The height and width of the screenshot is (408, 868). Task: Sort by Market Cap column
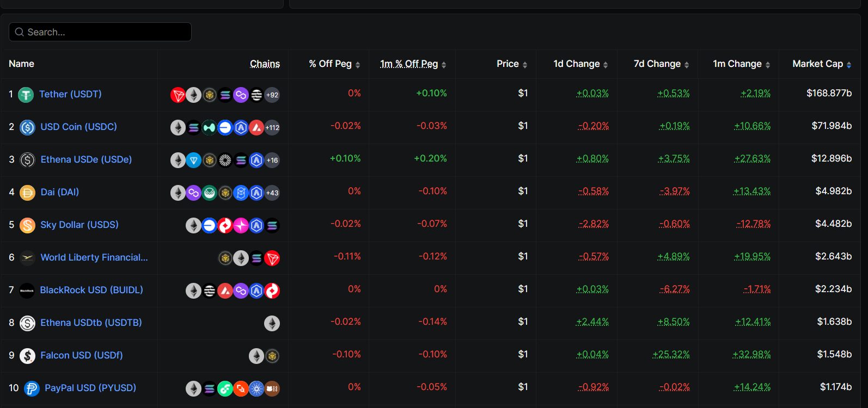[822, 64]
